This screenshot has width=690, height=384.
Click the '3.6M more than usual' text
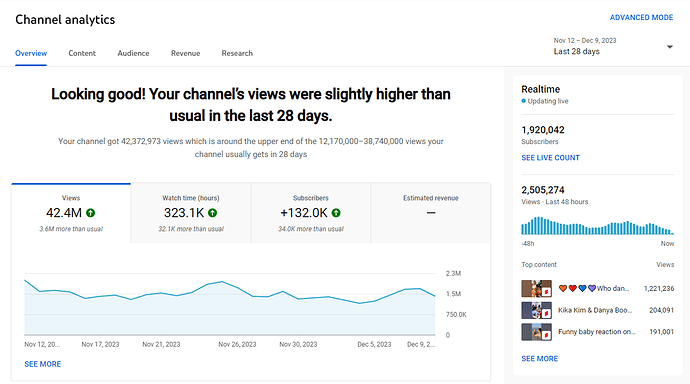click(x=71, y=229)
